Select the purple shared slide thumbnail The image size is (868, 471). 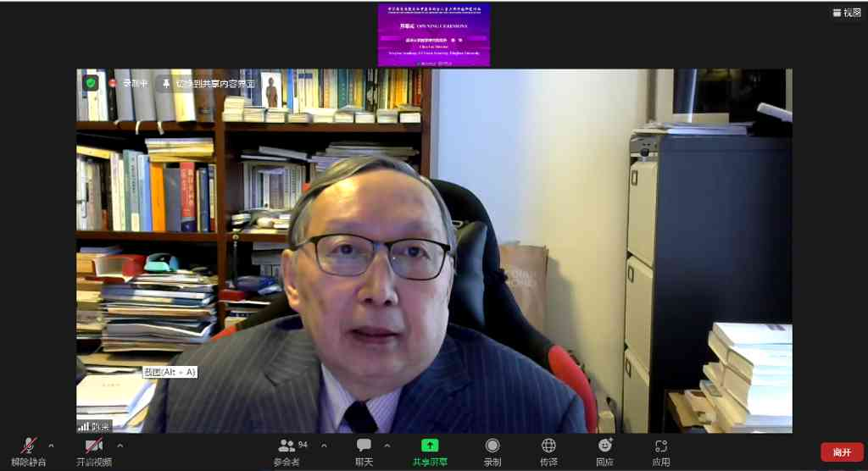(x=434, y=35)
